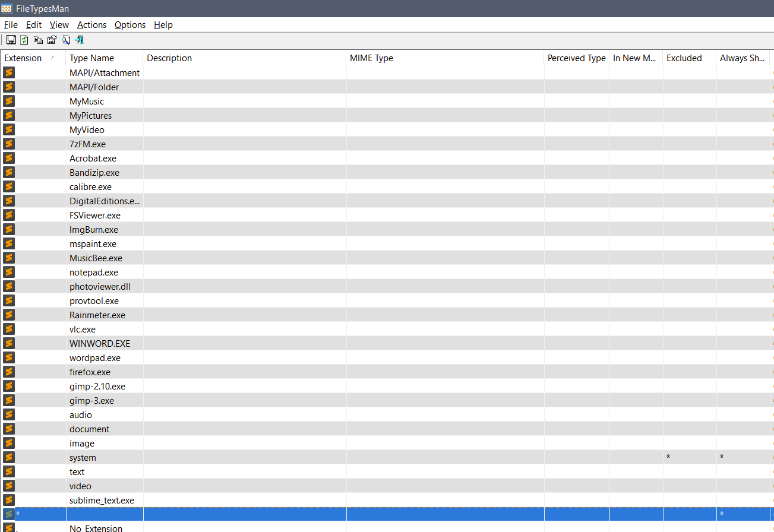Select the MyPictures row
774x532 pixels.
pyautogui.click(x=387, y=115)
